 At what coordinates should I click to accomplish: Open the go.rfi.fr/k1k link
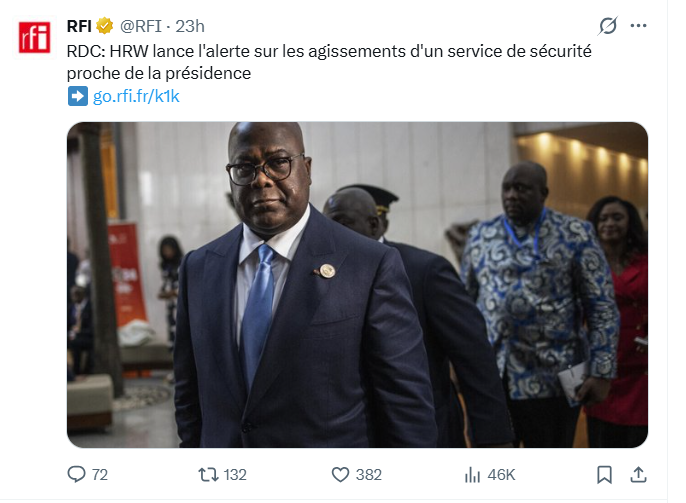pyautogui.click(x=136, y=96)
